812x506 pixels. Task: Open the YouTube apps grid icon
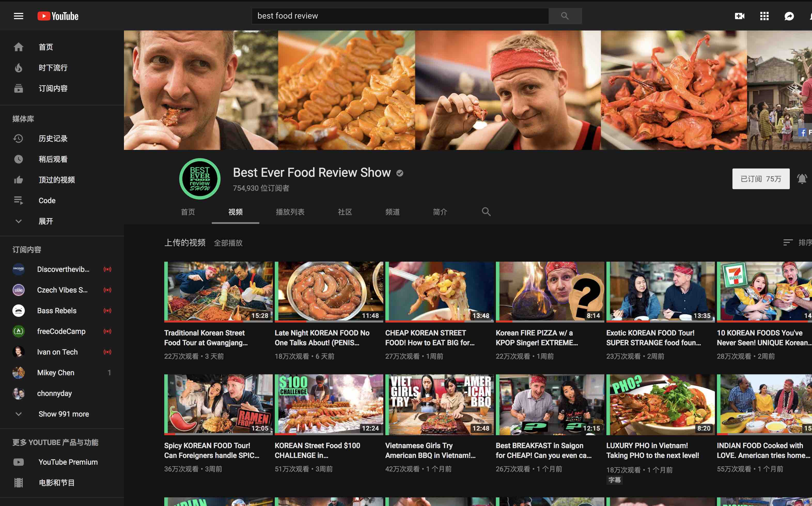coord(764,16)
